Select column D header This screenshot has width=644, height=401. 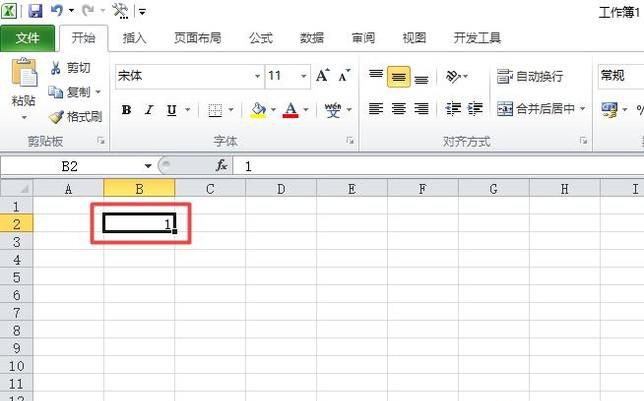[281, 189]
